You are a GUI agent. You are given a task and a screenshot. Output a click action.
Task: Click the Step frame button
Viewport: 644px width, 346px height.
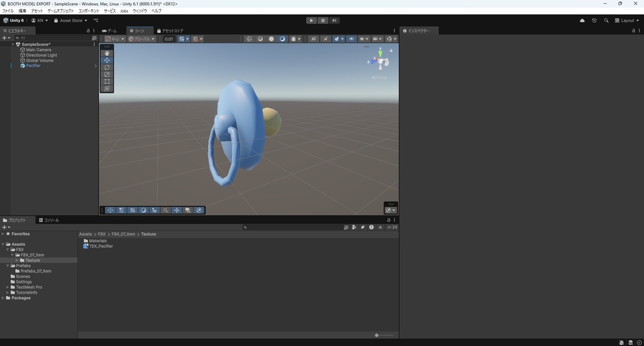pos(335,20)
